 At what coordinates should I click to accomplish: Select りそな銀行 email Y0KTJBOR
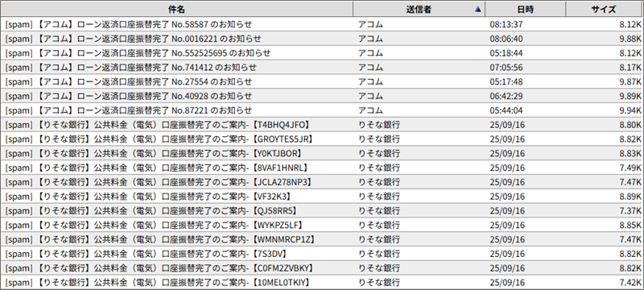click(x=322, y=153)
